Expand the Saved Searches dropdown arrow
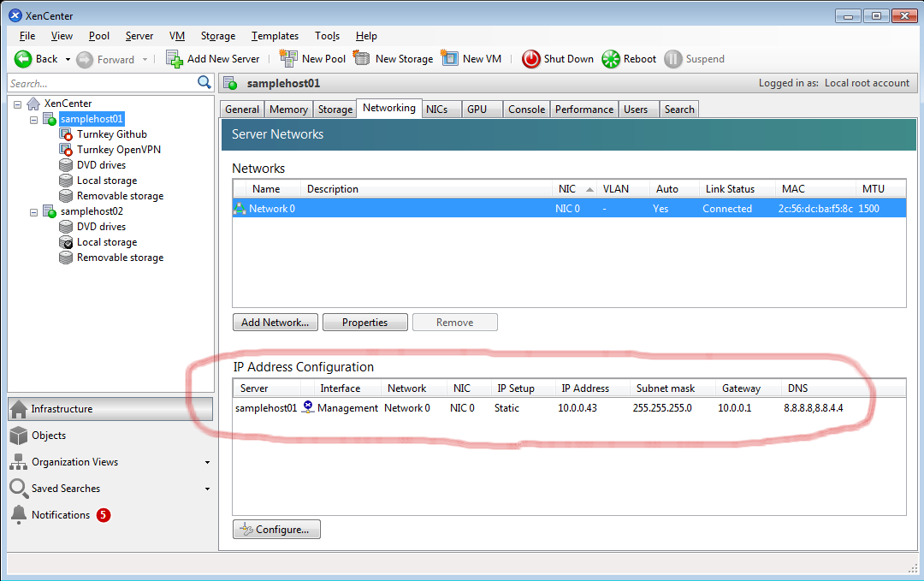The image size is (924, 581). [x=207, y=489]
